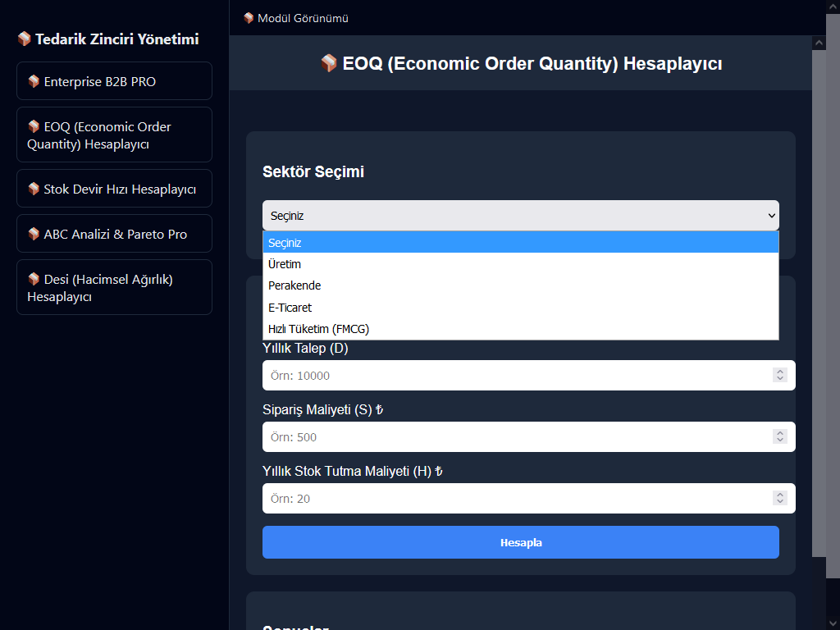Choose Üretim from the sector list

520,264
